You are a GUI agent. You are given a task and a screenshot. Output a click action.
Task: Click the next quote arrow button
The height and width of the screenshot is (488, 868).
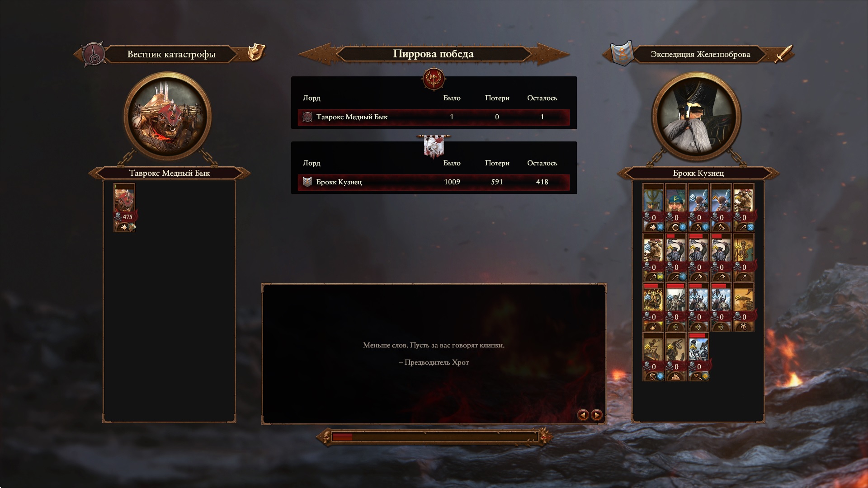click(x=597, y=415)
